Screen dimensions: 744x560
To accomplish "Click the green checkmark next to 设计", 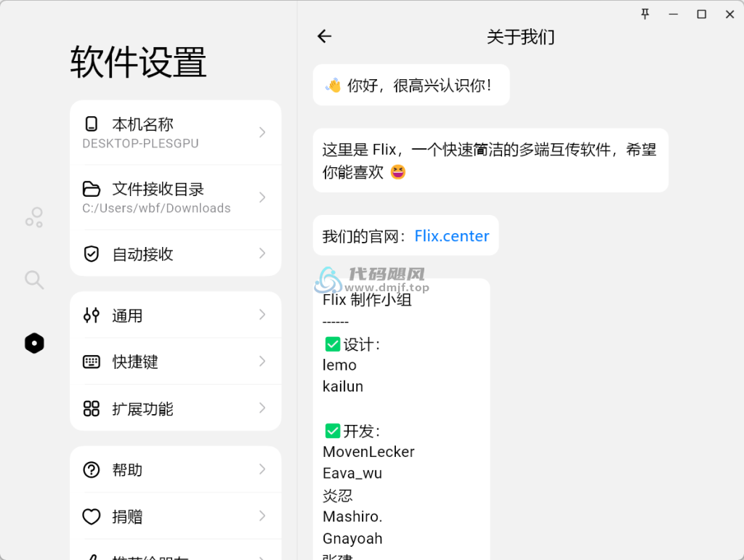I will pos(333,344).
